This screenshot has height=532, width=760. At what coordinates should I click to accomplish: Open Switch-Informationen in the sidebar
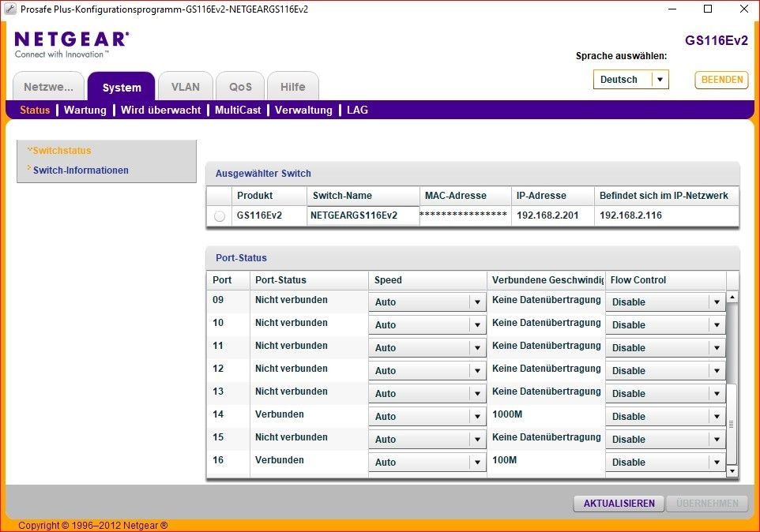point(81,170)
